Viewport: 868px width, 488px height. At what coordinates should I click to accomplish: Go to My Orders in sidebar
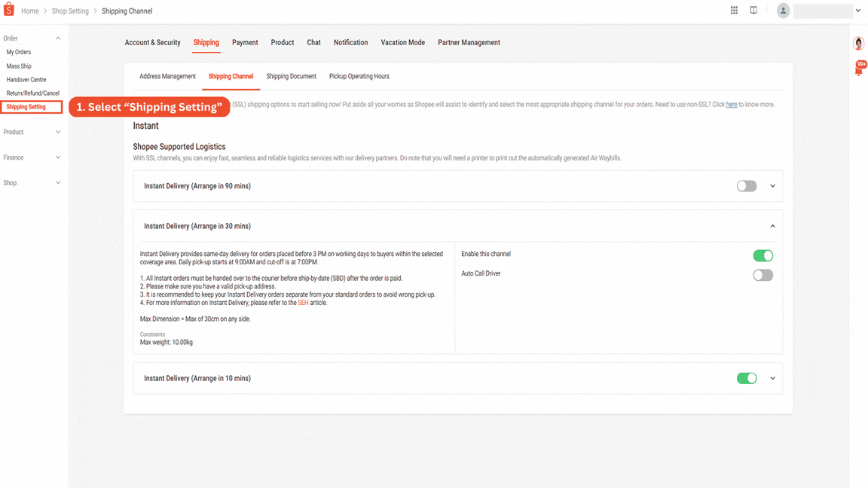click(19, 52)
